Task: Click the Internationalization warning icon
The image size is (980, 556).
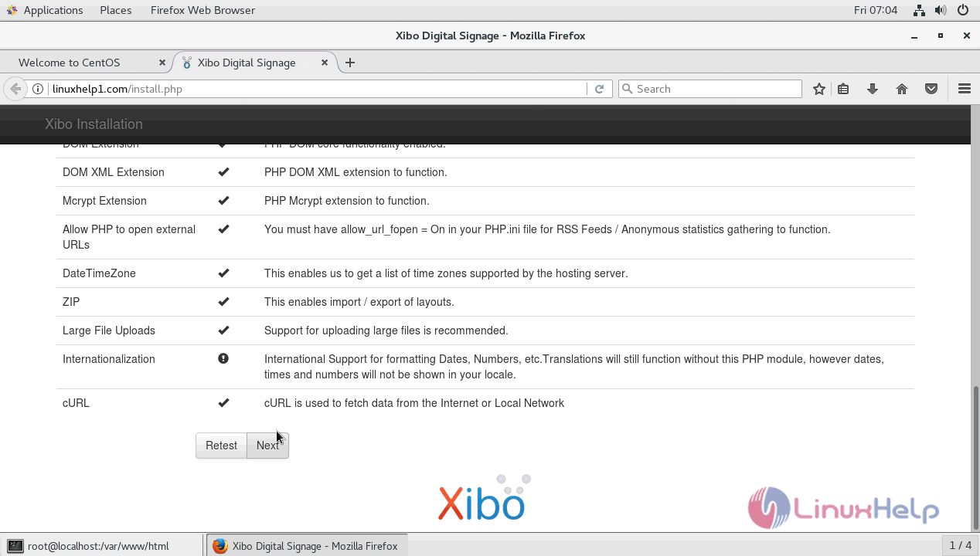Action: pyautogui.click(x=223, y=358)
